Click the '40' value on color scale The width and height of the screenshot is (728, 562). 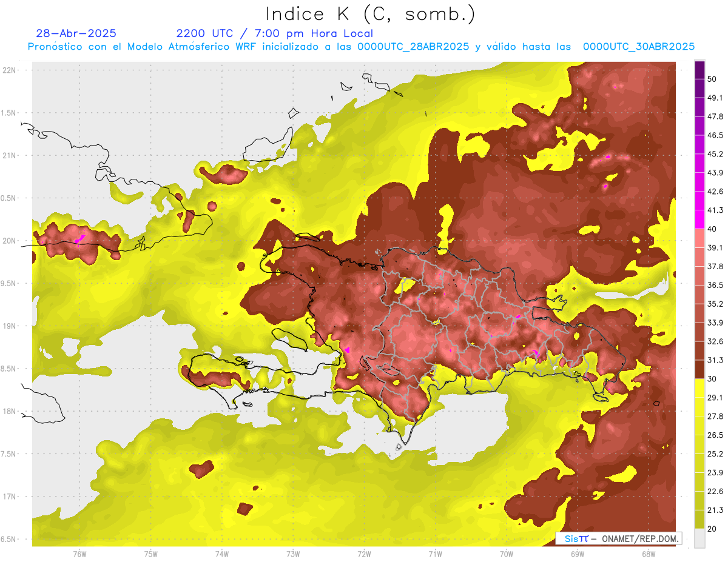713,229
